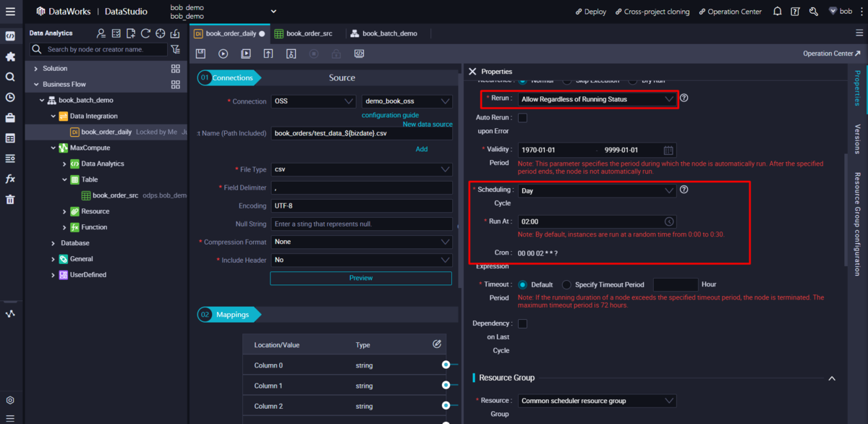Click the search by node name field
Image resolution: width=868 pixels, height=424 pixels.
point(98,49)
